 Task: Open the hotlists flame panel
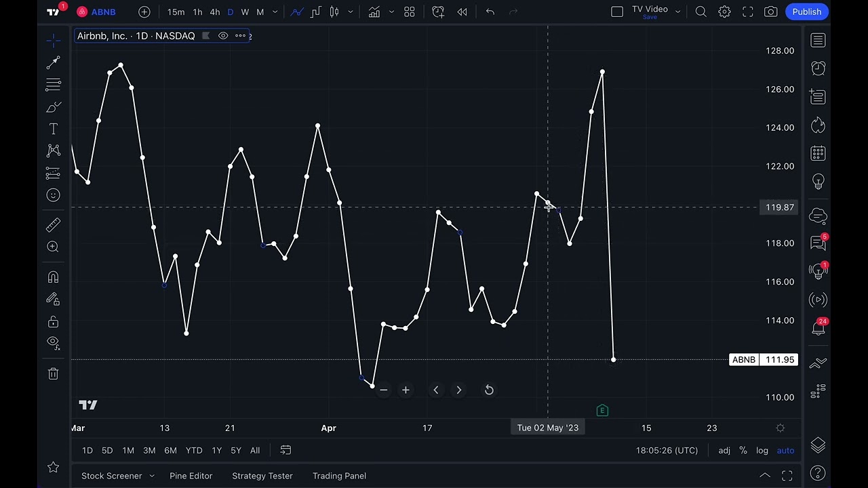[x=818, y=125]
